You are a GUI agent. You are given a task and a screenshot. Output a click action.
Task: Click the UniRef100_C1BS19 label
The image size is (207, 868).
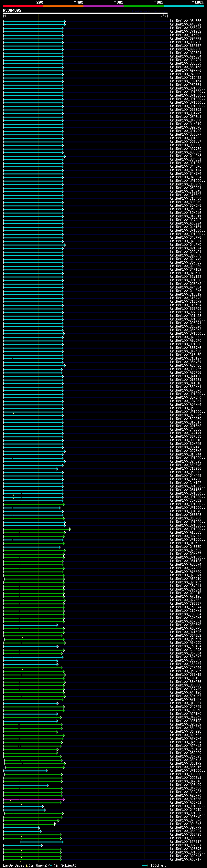point(186,294)
